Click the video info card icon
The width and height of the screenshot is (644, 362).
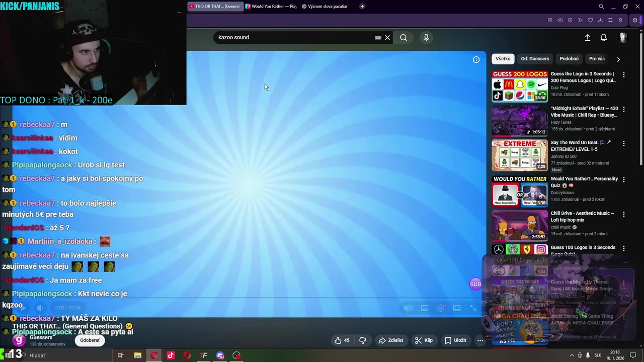click(x=476, y=59)
